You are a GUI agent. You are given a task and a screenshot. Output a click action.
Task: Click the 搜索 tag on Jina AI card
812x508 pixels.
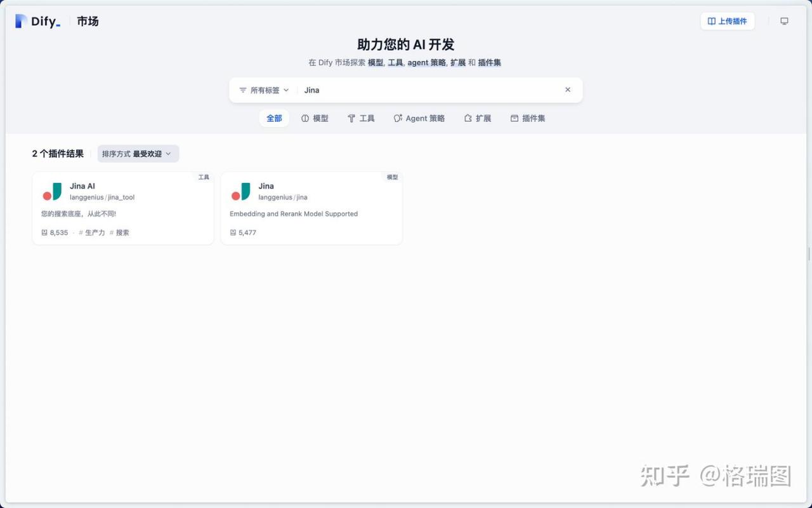point(119,232)
